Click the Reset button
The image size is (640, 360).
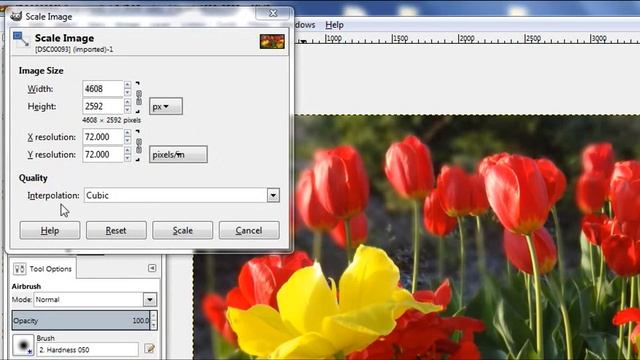point(116,230)
